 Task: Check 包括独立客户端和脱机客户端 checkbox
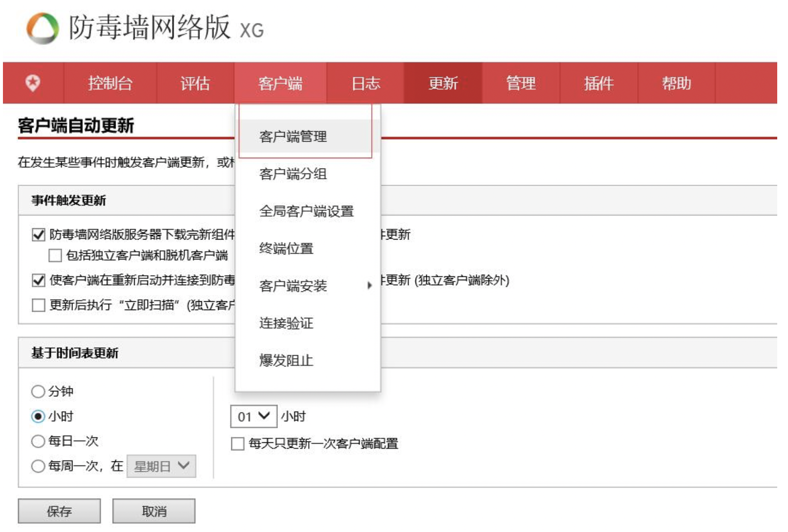click(x=55, y=255)
